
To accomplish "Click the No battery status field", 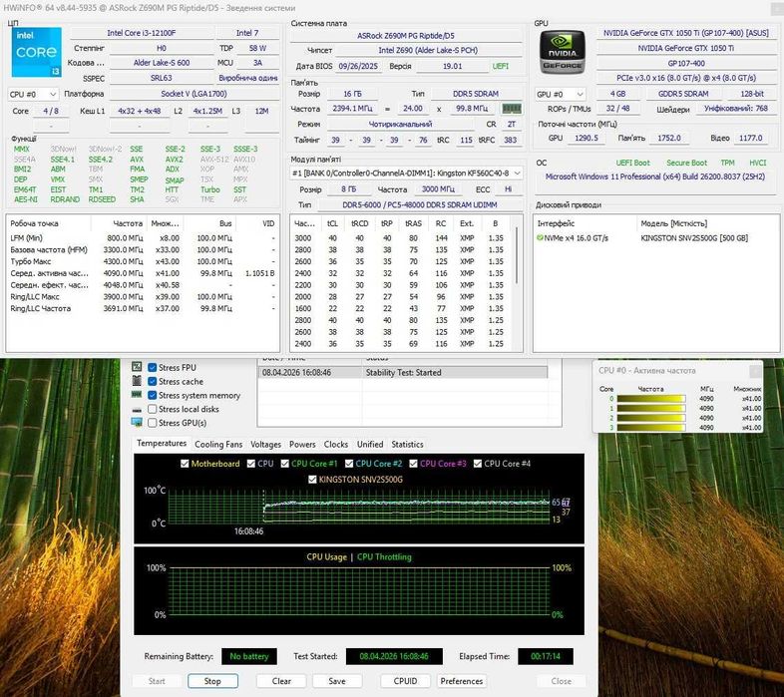I will 249,656.
